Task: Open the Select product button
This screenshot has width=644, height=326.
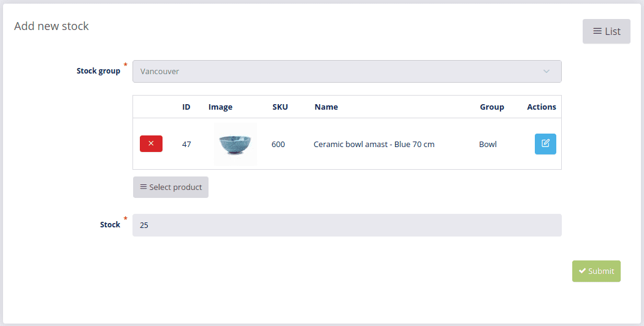Action: pyautogui.click(x=171, y=188)
